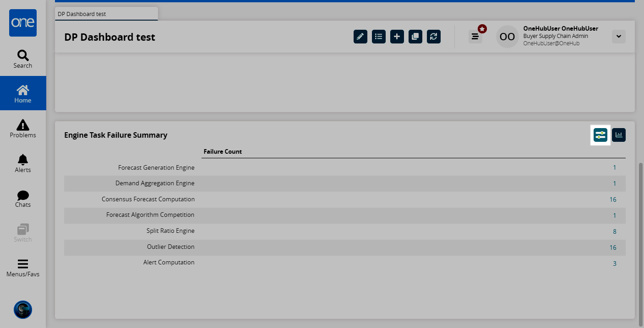Screen dimensions: 644x328
Task: Open Chats from the sidebar
Action: 23,198
